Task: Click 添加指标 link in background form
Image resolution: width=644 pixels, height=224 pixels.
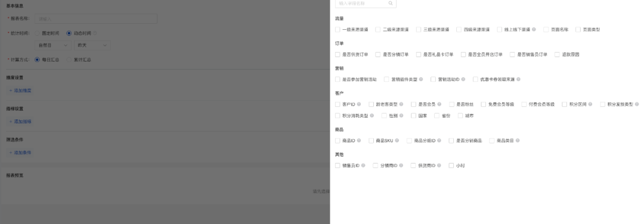Action: click(20, 121)
